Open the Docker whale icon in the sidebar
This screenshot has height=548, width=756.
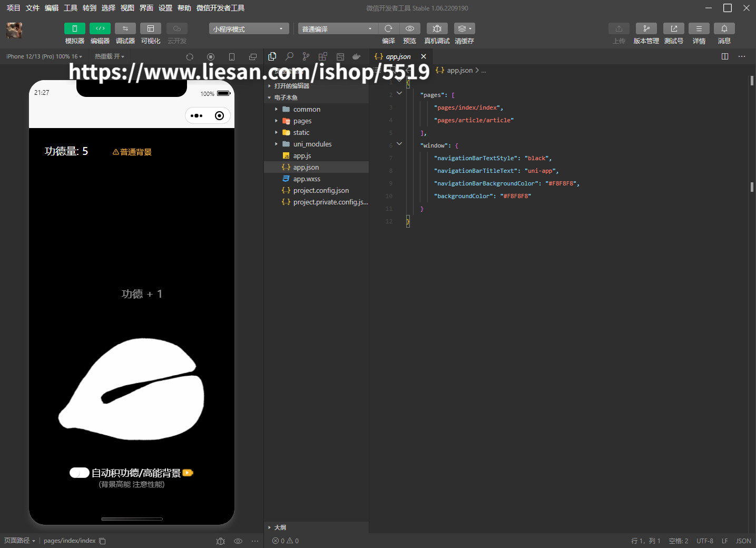pos(357,56)
